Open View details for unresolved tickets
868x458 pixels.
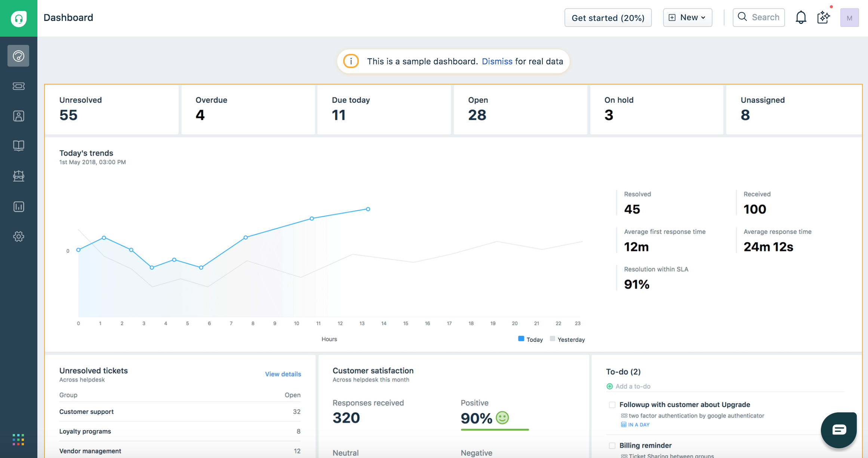click(283, 374)
